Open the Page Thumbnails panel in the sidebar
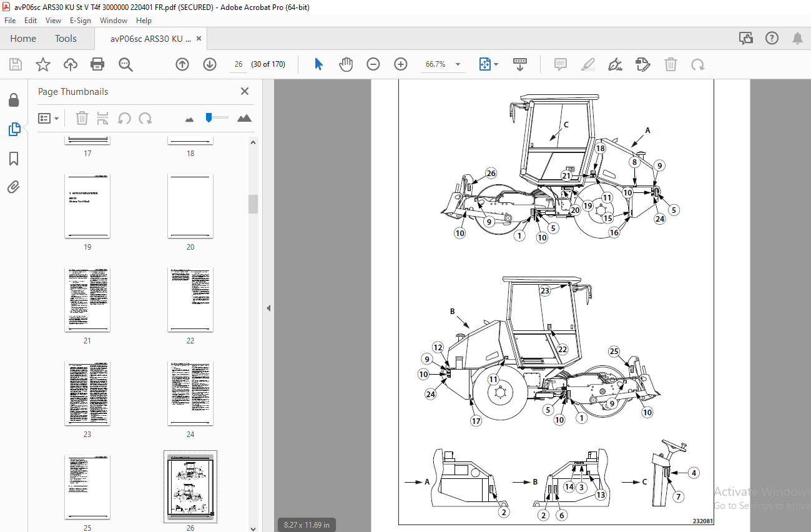This screenshot has height=532, width=811. point(14,129)
